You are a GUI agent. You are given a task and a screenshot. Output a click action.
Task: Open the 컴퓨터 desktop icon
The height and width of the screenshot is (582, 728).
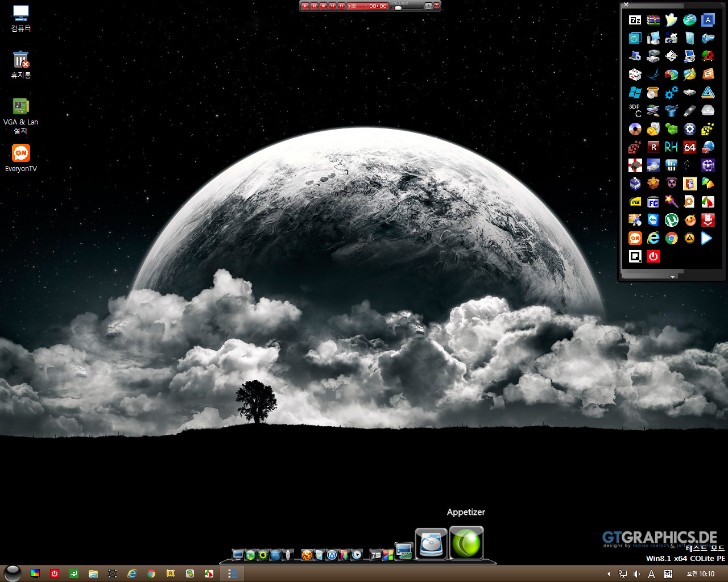[21, 18]
